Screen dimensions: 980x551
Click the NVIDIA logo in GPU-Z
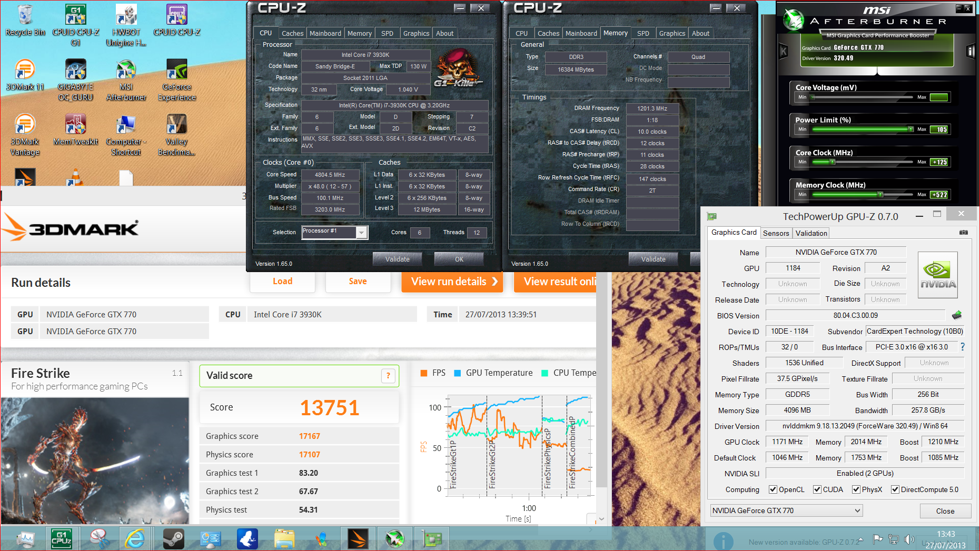938,275
